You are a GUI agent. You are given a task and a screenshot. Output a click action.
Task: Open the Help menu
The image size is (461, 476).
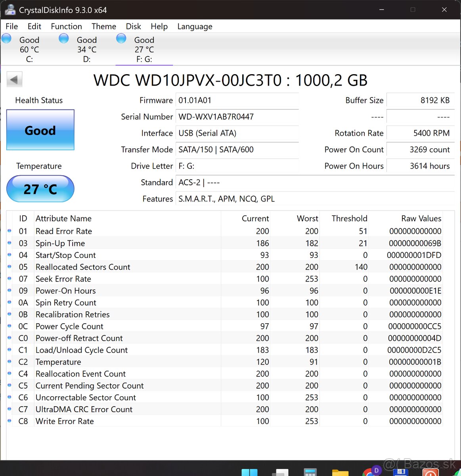click(159, 26)
